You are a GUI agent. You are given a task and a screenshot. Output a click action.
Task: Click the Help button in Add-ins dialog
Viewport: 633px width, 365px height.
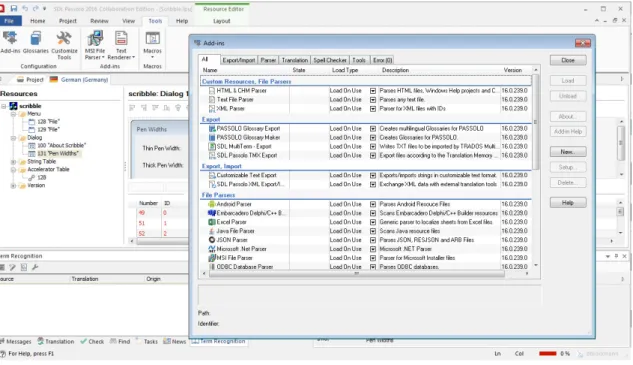568,203
